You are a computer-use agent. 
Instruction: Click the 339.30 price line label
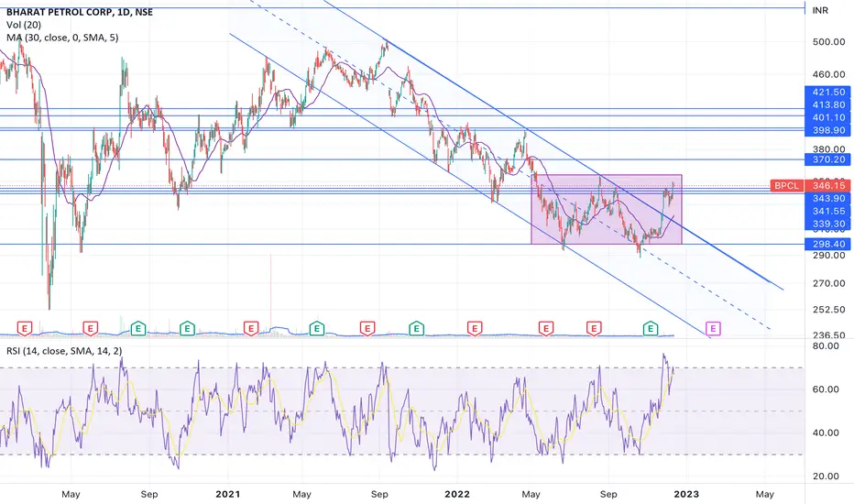[828, 224]
